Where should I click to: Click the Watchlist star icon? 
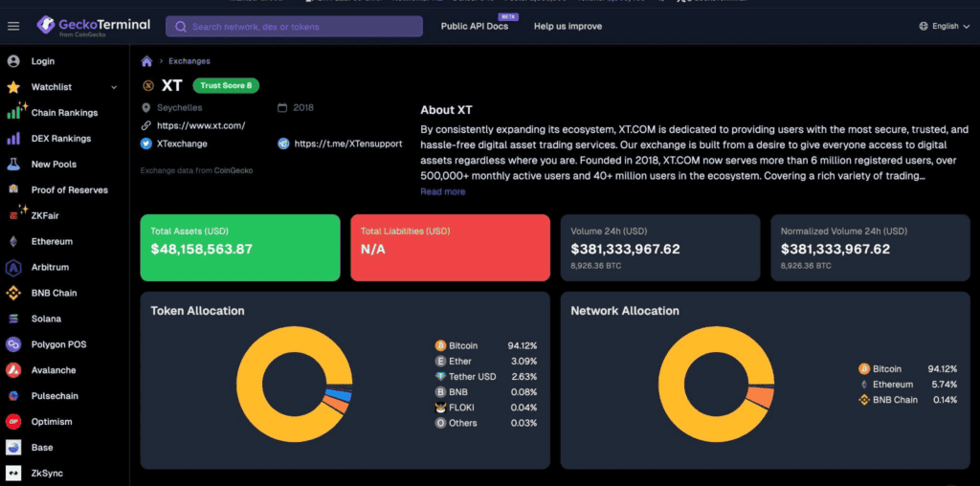click(13, 87)
